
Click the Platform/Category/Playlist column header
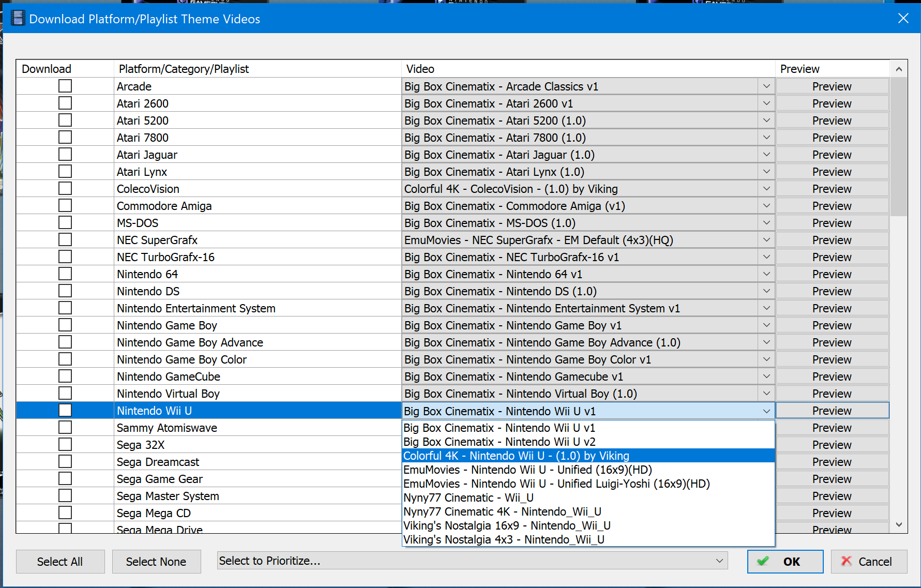pyautogui.click(x=258, y=69)
